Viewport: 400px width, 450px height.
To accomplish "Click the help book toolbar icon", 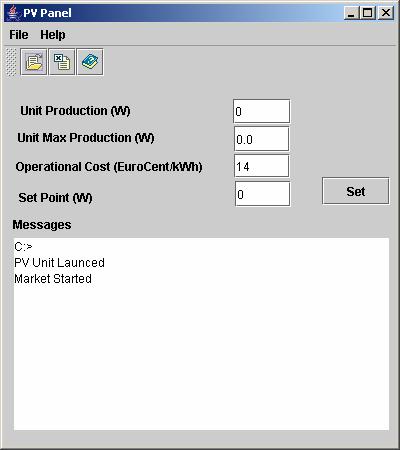I will coord(90,62).
